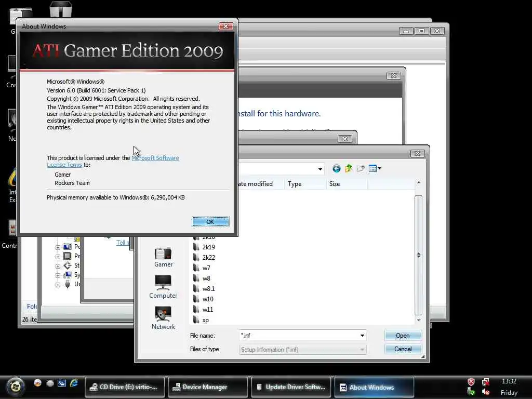Open the File name dropdown arrow
532x399 pixels.
[362, 336]
